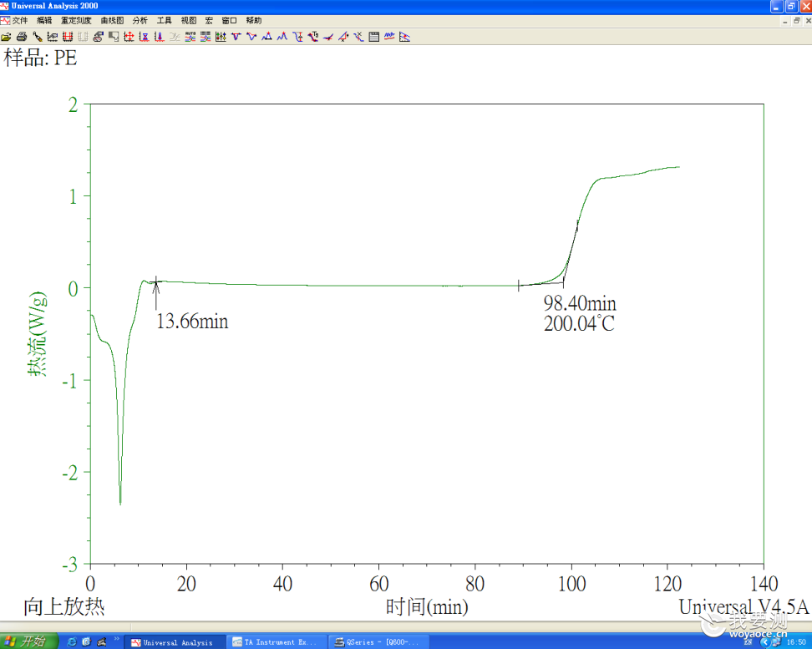Screen dimensions: 812x649
Task: Open the 工具 menu
Action: coord(165,21)
